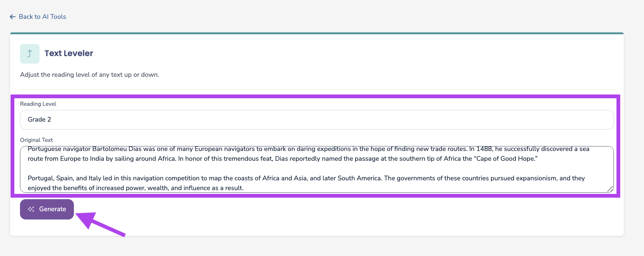Click the 'Reading Level' label
The image size is (644, 256).
38,104
